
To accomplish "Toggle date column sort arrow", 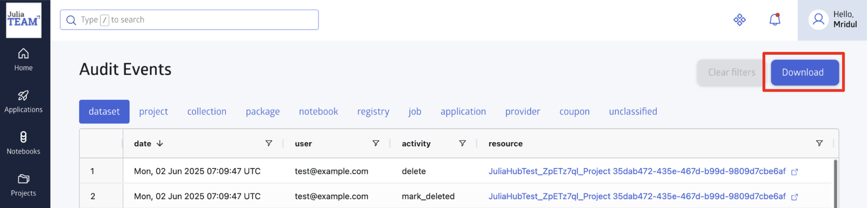I will [x=160, y=144].
